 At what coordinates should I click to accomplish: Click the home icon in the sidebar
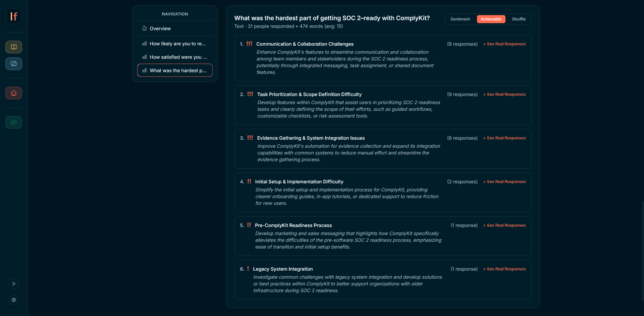[14, 93]
